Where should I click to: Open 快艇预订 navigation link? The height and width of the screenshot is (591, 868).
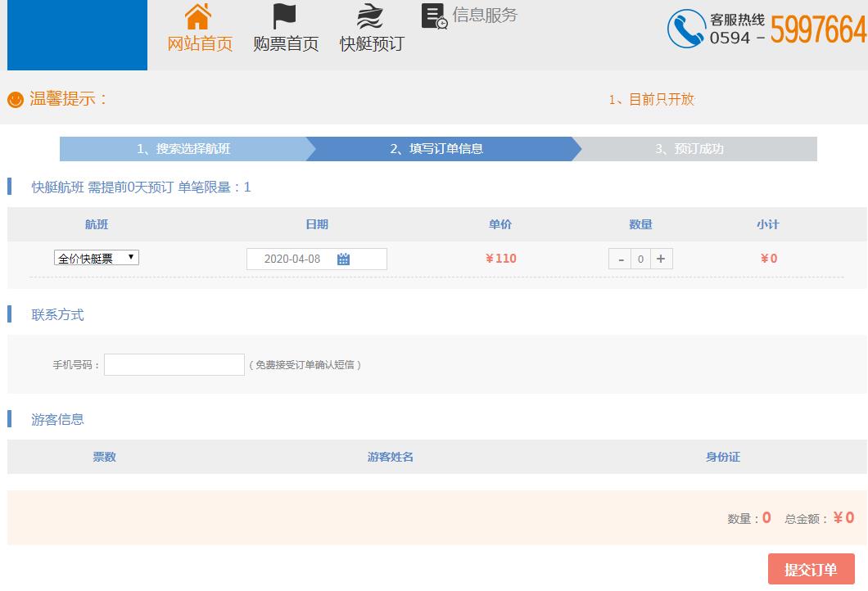click(372, 43)
